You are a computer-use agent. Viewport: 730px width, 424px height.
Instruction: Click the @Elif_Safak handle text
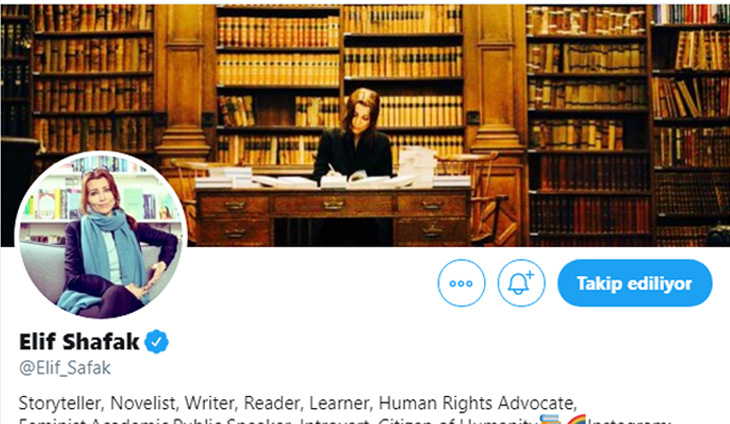click(65, 368)
